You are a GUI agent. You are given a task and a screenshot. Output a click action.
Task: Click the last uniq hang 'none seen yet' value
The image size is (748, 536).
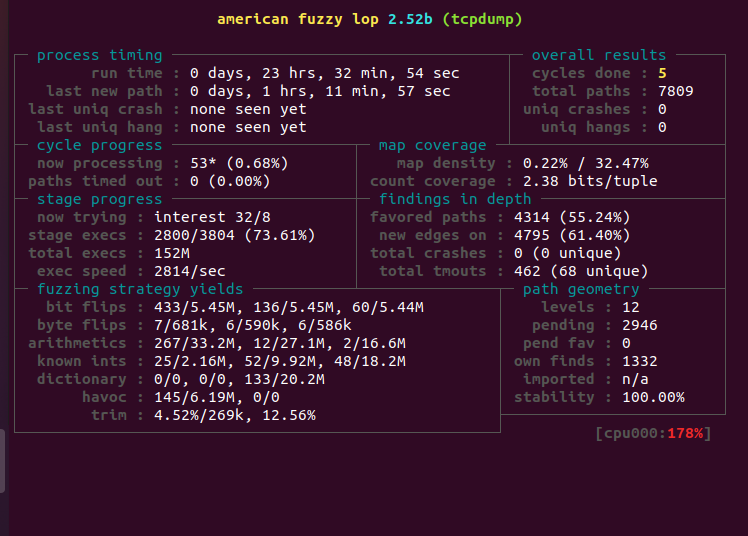click(x=248, y=127)
